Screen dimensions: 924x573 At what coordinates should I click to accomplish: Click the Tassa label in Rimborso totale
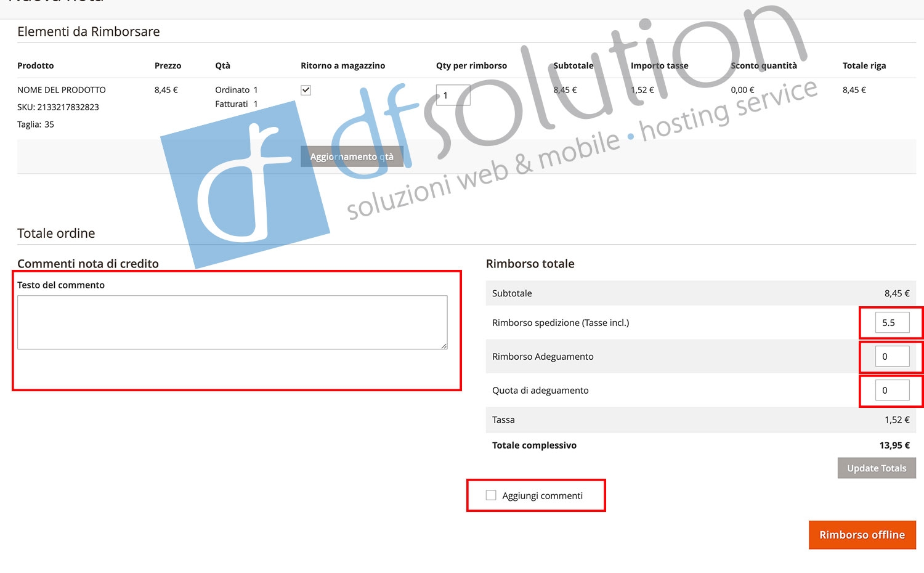point(503,420)
